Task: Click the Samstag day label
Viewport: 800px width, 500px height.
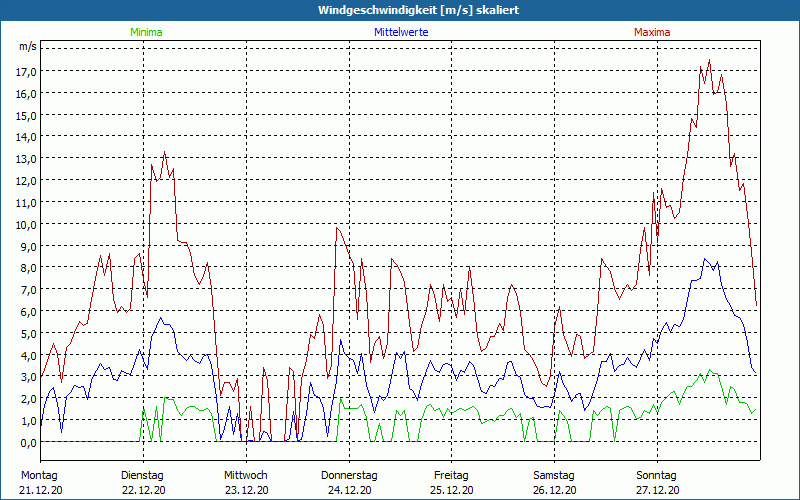Action: click(554, 476)
